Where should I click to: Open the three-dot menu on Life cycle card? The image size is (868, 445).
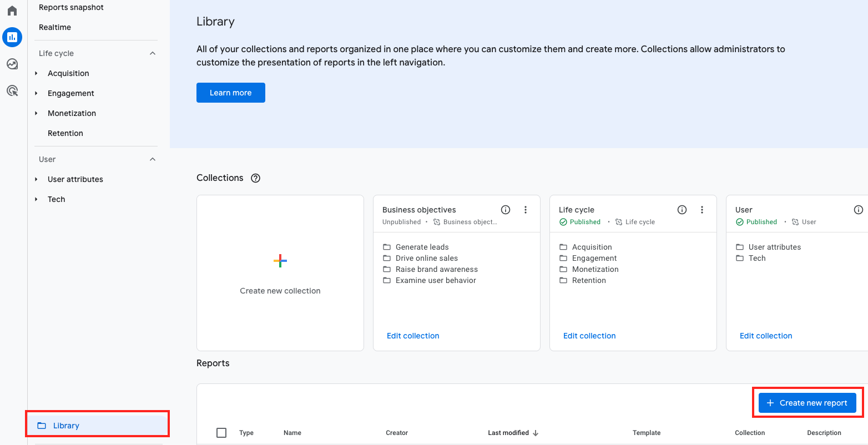pos(702,210)
